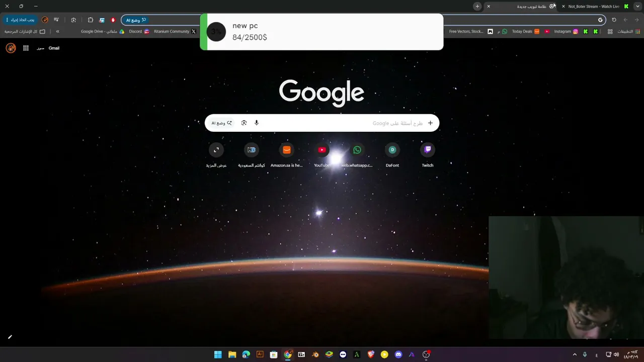Open the Discord bookmark
Image resolution: width=644 pixels, height=362 pixels.
[x=139, y=31]
